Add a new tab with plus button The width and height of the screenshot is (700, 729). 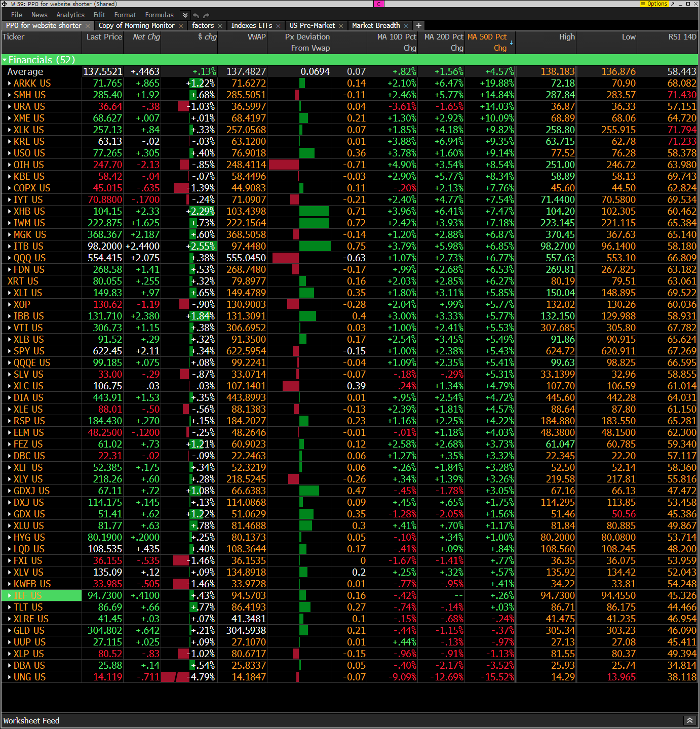pyautogui.click(x=419, y=25)
